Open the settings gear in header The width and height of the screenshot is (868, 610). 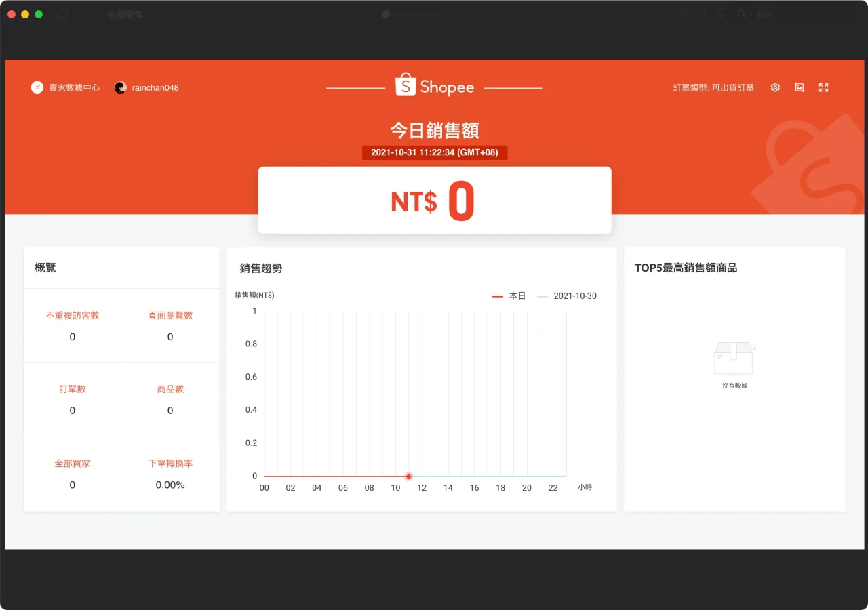click(x=775, y=87)
